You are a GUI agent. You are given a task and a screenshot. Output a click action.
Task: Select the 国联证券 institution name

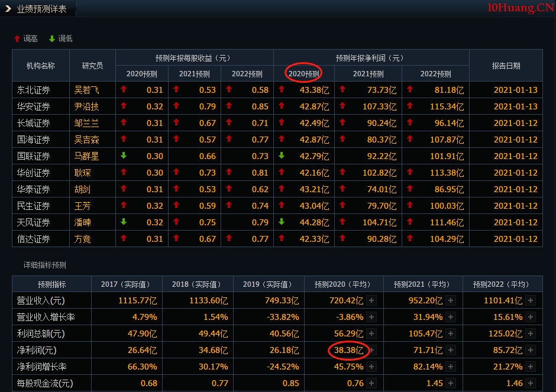point(33,156)
